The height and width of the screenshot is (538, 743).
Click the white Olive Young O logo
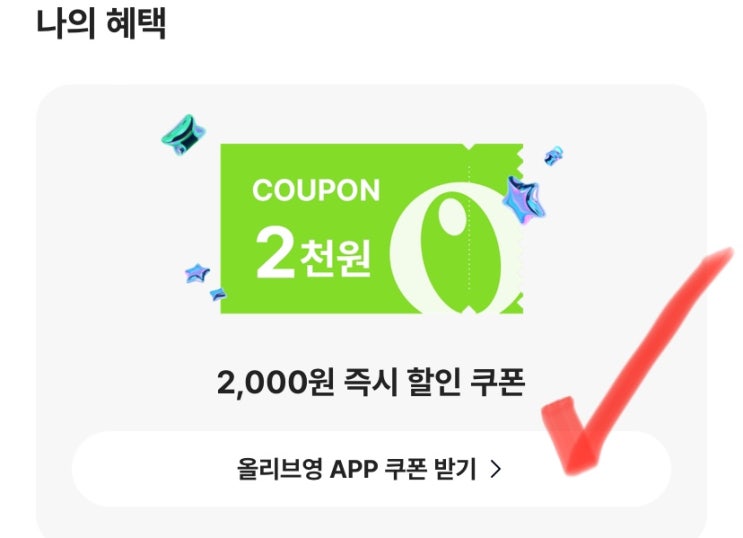click(x=456, y=247)
